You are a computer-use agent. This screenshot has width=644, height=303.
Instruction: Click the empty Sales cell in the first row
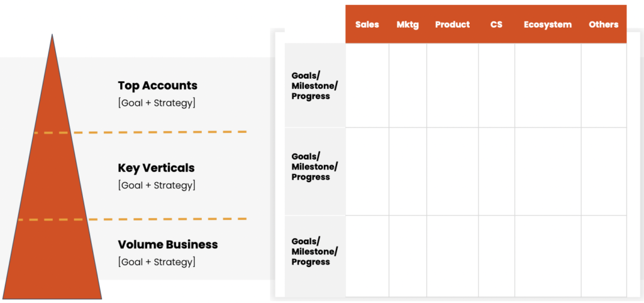tap(367, 85)
